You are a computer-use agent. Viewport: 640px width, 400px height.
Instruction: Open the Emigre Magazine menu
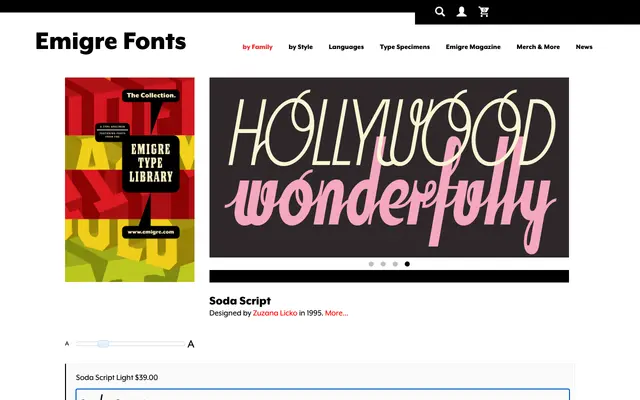coord(473,47)
